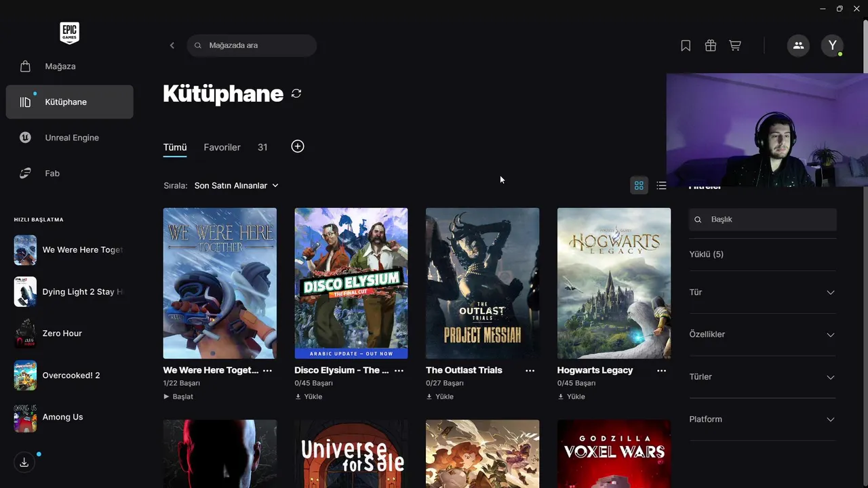This screenshot has height=488, width=868.
Task: Quick launch Zero Hour in sidebar
Action: (69, 333)
